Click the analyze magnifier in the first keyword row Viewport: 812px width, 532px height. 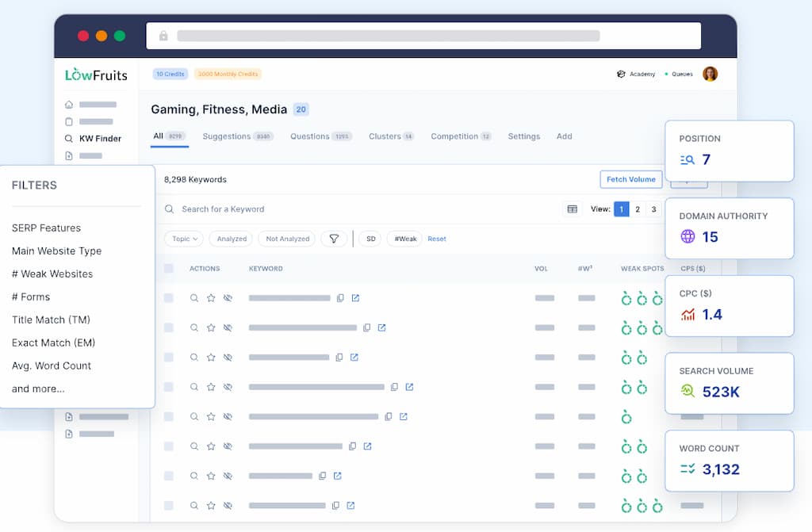click(x=193, y=298)
